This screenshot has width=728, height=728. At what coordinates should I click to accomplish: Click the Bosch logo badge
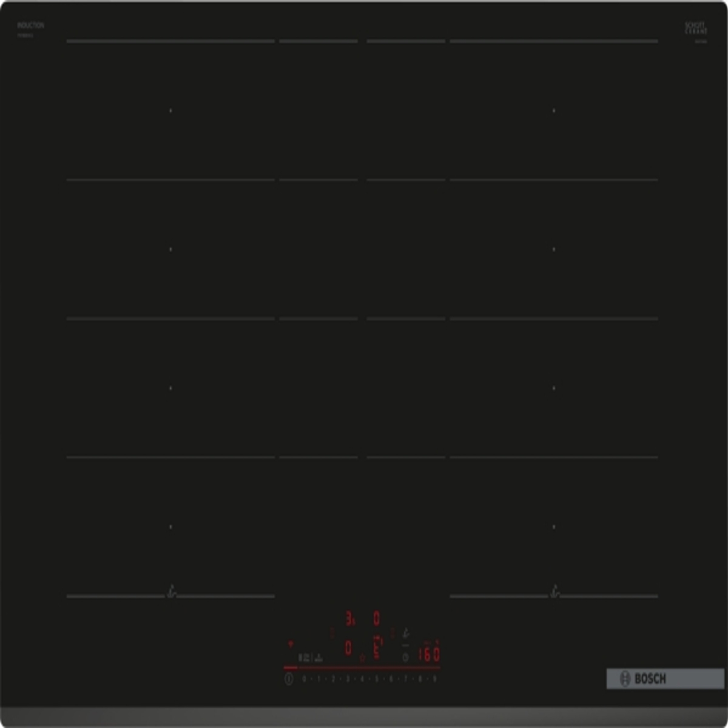665,678
